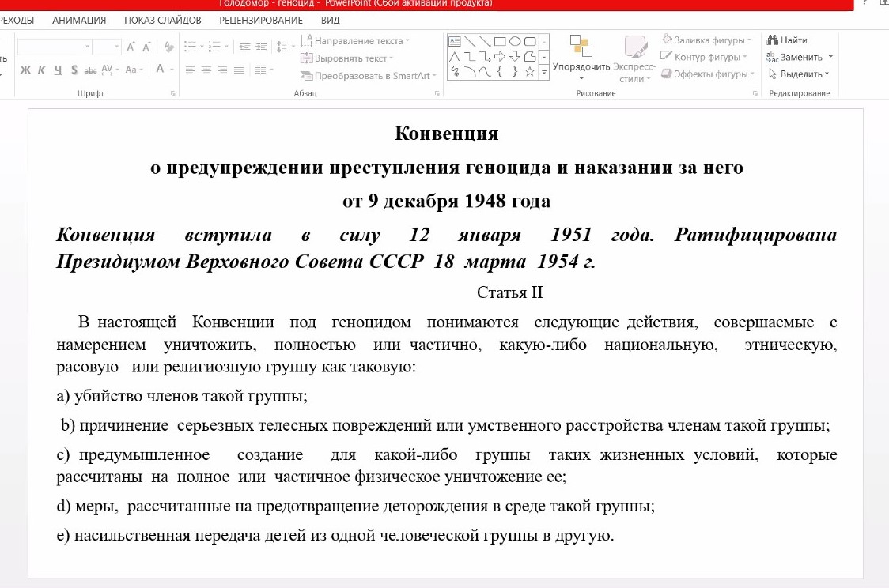Select the arrow line shape

click(x=485, y=41)
